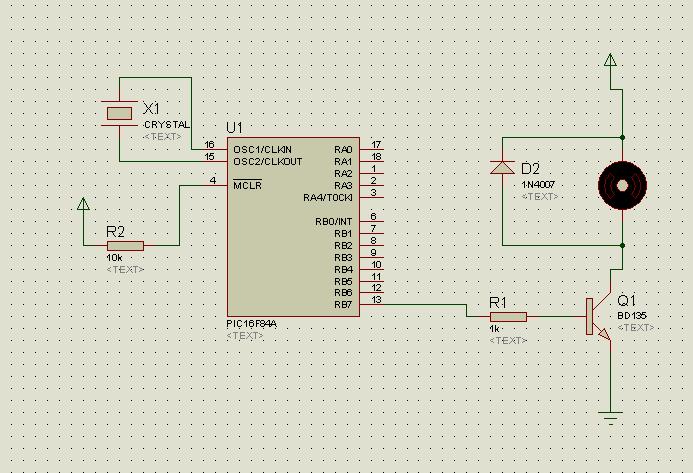
Task: Click the RB7 pin label
Action: tap(343, 305)
